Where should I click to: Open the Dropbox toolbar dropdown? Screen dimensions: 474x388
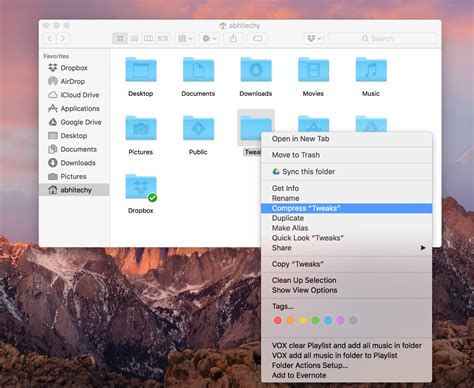tap(314, 39)
